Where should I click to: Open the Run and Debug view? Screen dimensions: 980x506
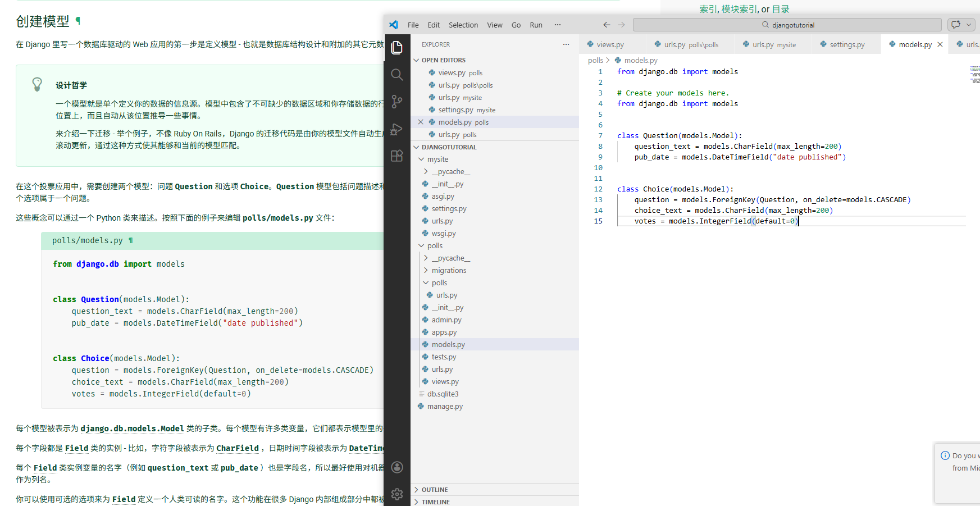[397, 129]
